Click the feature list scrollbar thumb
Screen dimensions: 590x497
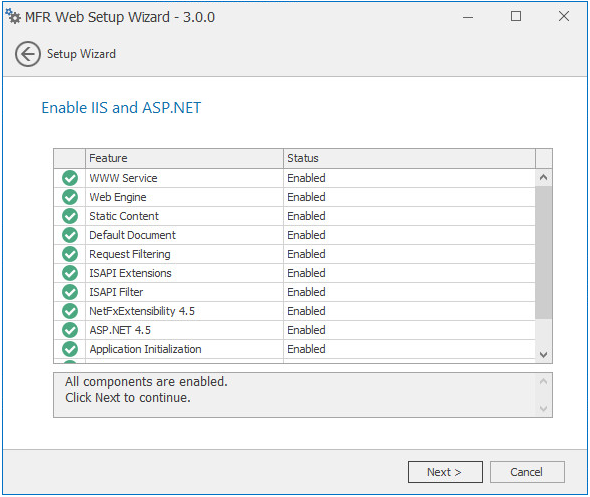(543, 252)
